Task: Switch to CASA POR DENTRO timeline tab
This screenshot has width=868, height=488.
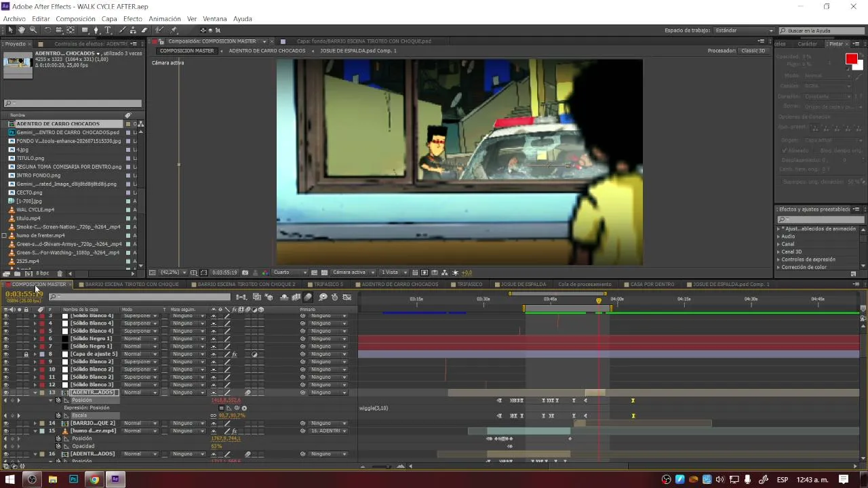Action: [x=652, y=285]
